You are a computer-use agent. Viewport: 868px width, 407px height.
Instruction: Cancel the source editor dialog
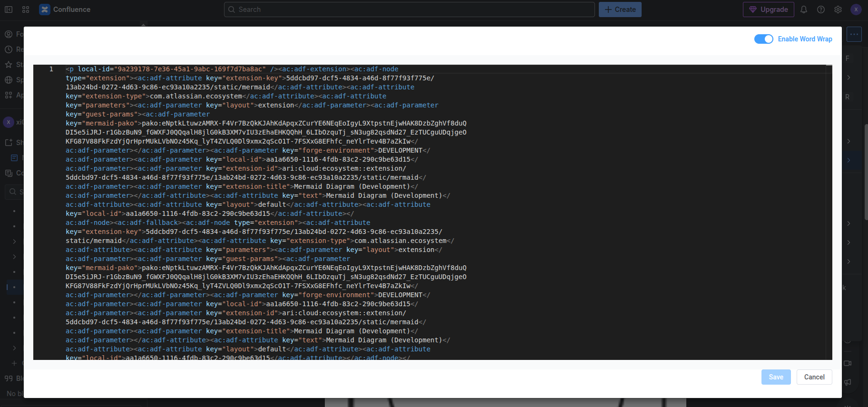coord(815,377)
